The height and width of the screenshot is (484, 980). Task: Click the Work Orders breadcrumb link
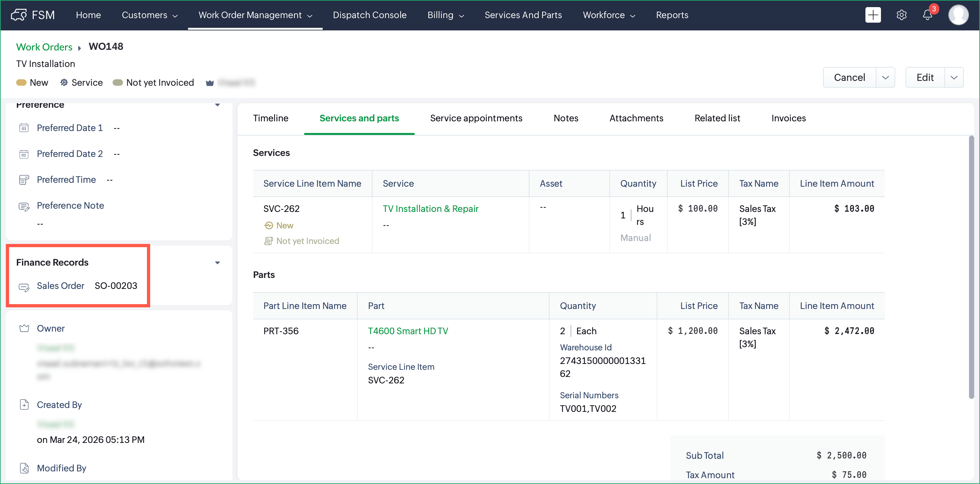44,47
